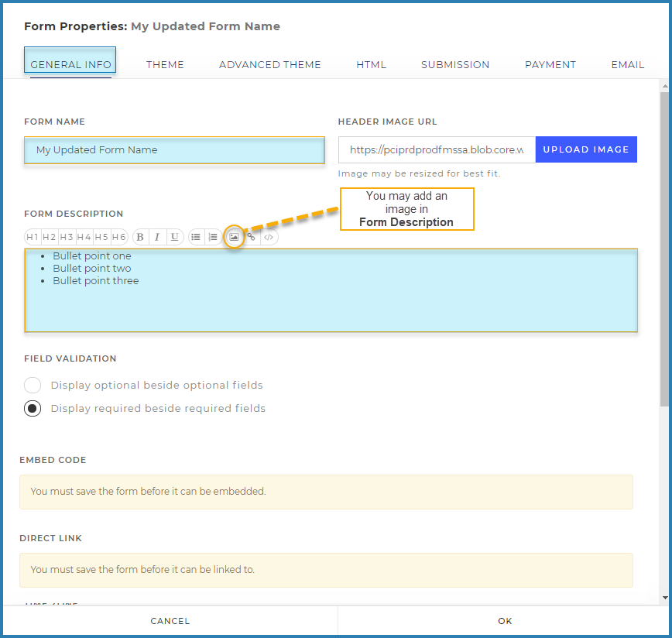Click the embed code notice box
672x638 pixels.
[326, 492]
